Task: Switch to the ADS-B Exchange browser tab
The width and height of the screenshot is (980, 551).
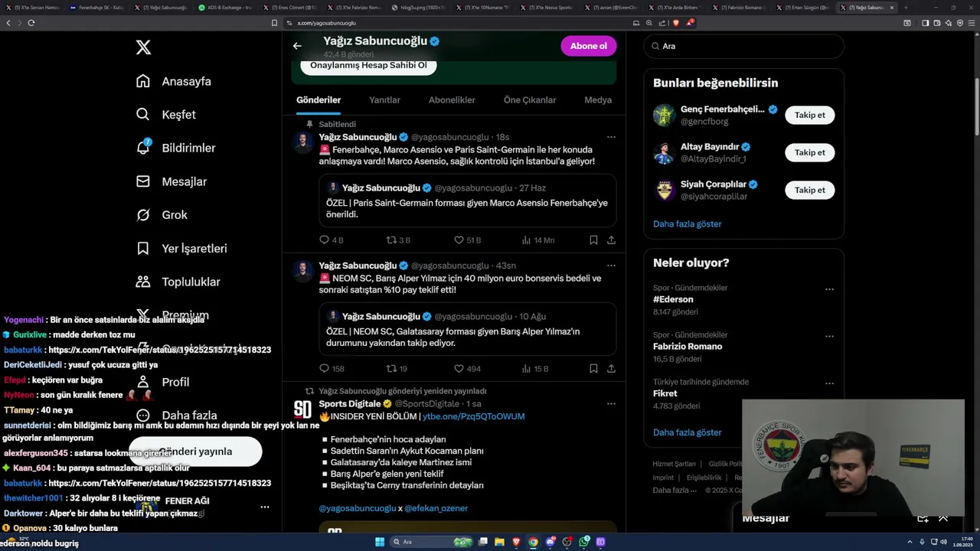Action: [227, 8]
